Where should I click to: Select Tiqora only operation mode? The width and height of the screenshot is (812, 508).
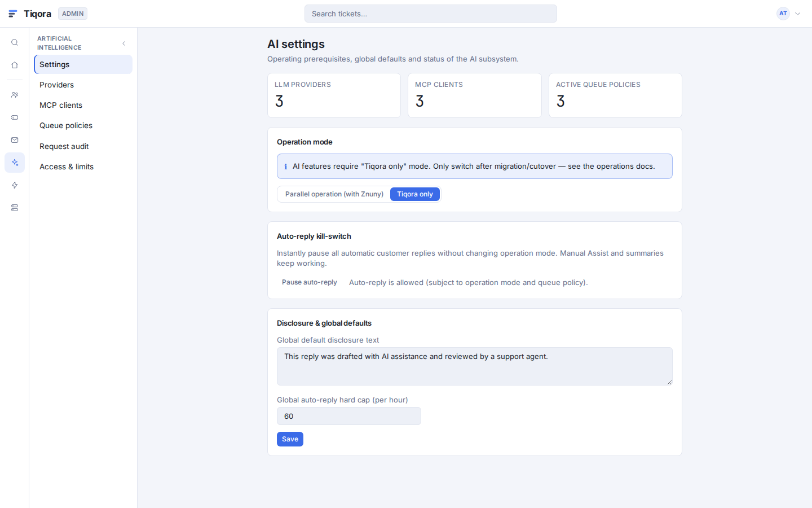(x=415, y=194)
